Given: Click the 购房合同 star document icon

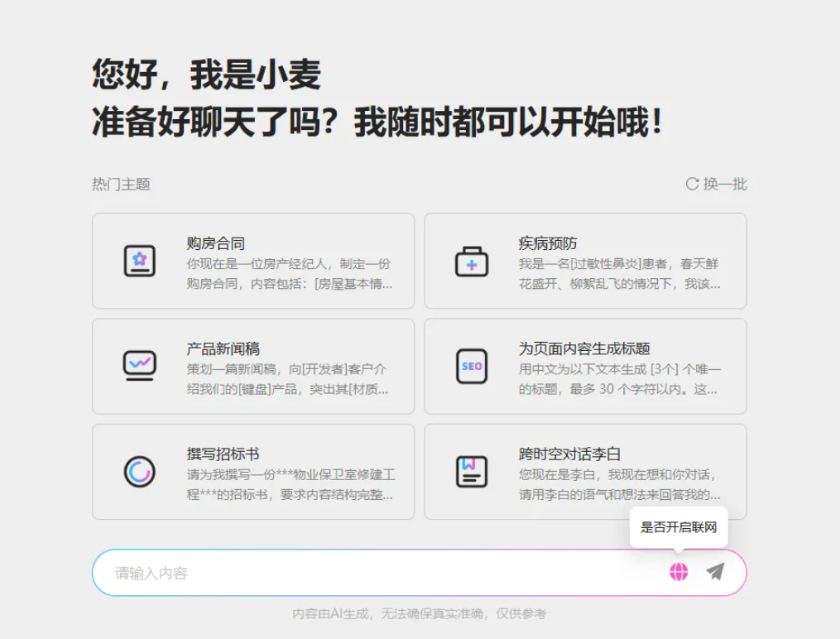Looking at the screenshot, I should click(140, 261).
